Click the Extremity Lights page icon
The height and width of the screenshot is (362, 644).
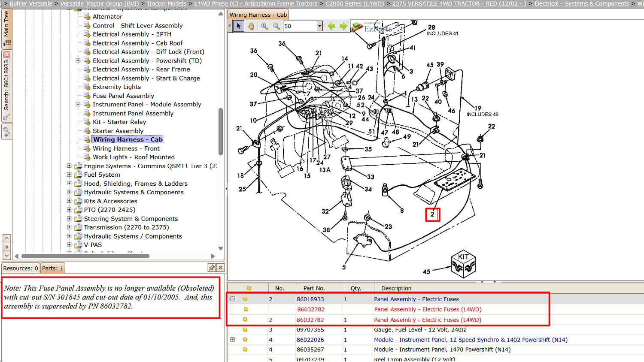(87, 87)
